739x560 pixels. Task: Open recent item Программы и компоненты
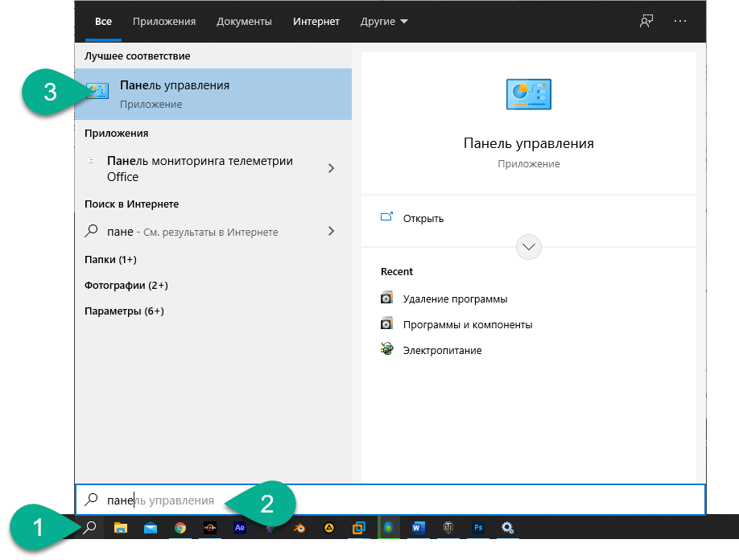(x=468, y=325)
